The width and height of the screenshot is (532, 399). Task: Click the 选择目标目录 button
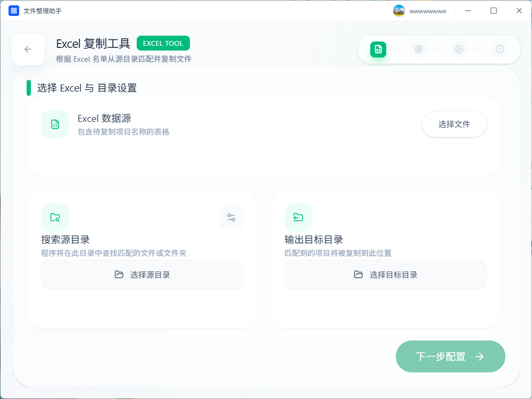[385, 275]
